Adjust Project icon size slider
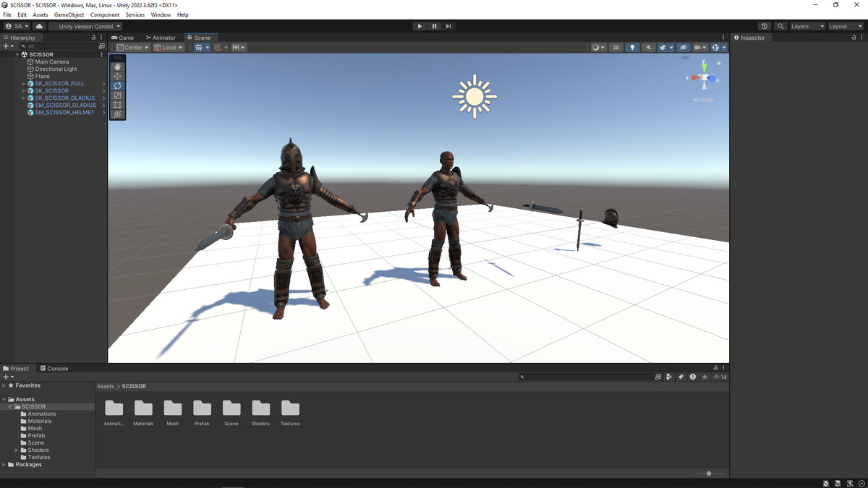This screenshot has width=868, height=488. pyautogui.click(x=709, y=474)
